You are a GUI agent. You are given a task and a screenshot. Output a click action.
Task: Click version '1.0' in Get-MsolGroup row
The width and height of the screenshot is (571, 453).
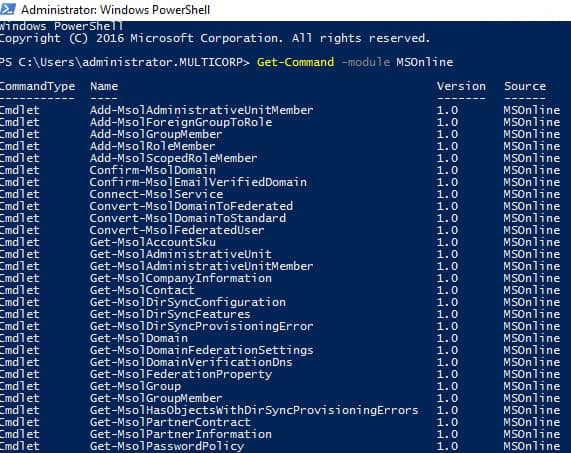tap(447, 387)
